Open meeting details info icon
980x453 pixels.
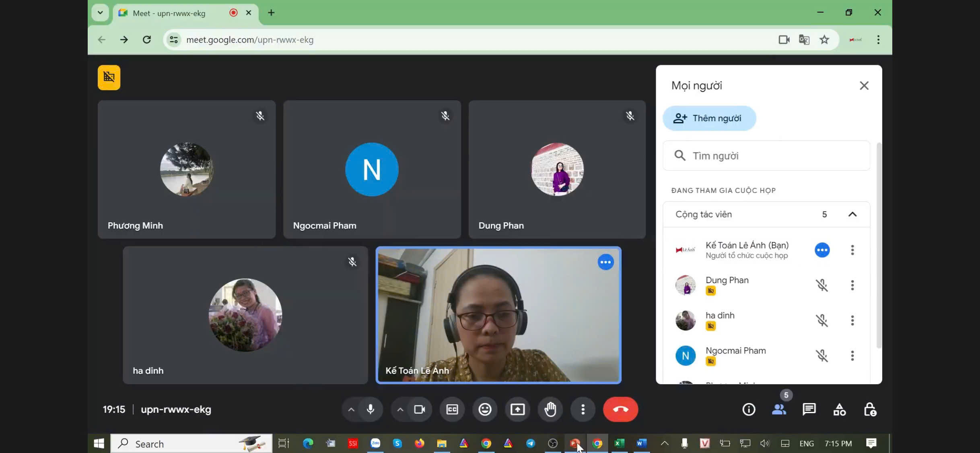click(749, 410)
